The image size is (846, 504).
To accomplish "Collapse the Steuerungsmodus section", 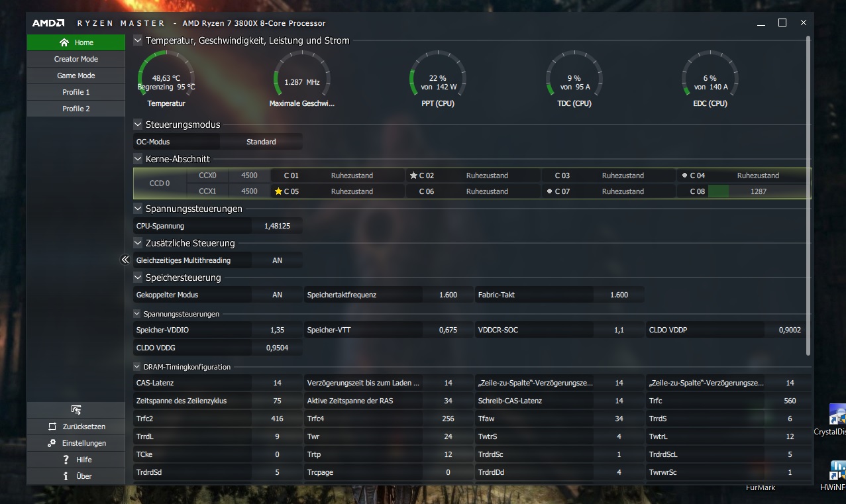I will coord(138,124).
